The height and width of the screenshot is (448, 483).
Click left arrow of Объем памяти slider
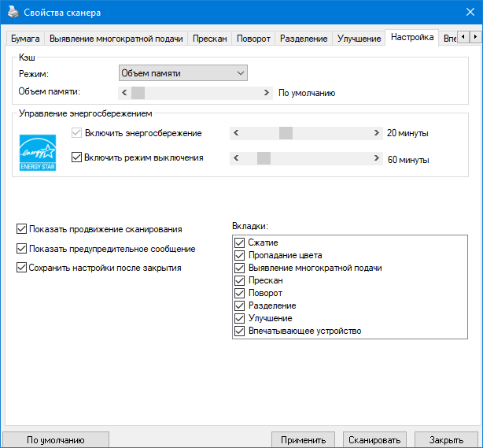pyautogui.click(x=124, y=92)
